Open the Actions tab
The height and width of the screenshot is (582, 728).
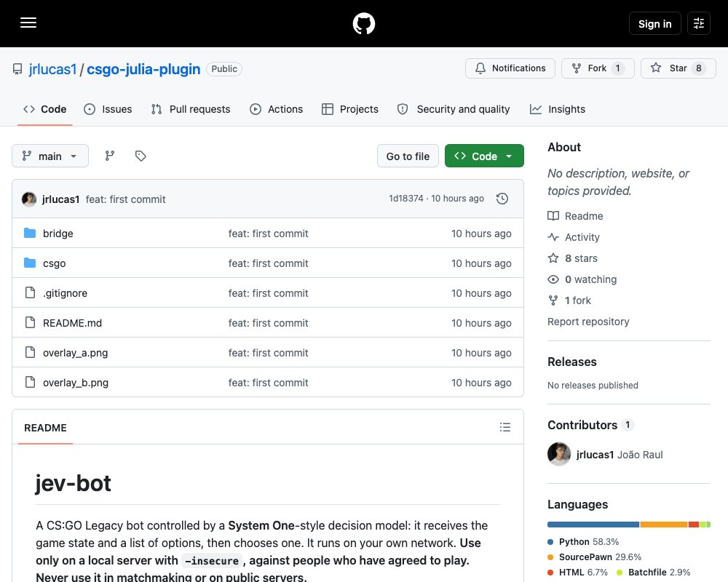(x=276, y=109)
